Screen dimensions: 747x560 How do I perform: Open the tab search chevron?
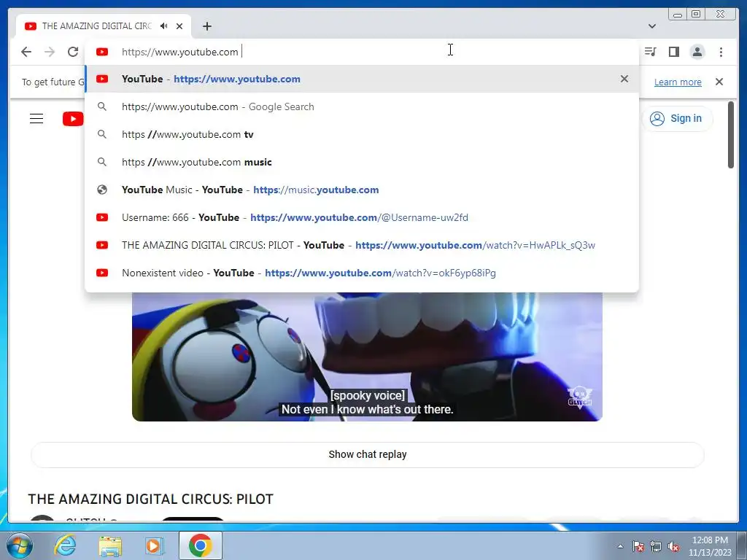pos(652,26)
